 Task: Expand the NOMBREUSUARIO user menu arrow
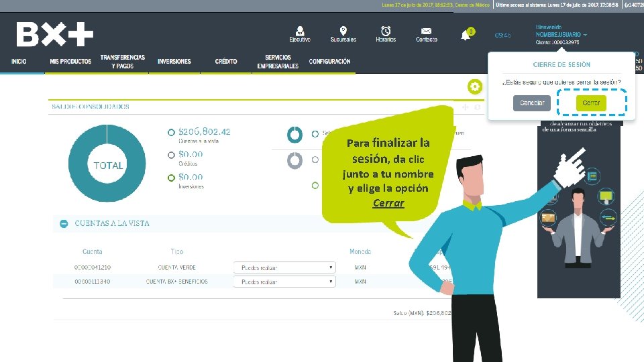[x=585, y=35]
